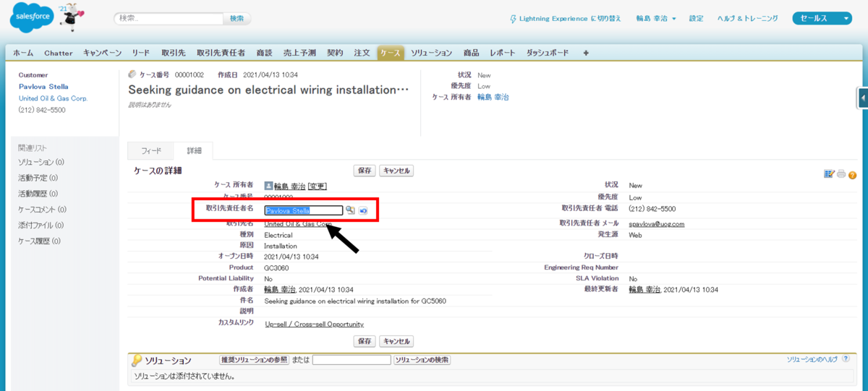
Task: Click the case subject heading text
Action: pos(268,90)
